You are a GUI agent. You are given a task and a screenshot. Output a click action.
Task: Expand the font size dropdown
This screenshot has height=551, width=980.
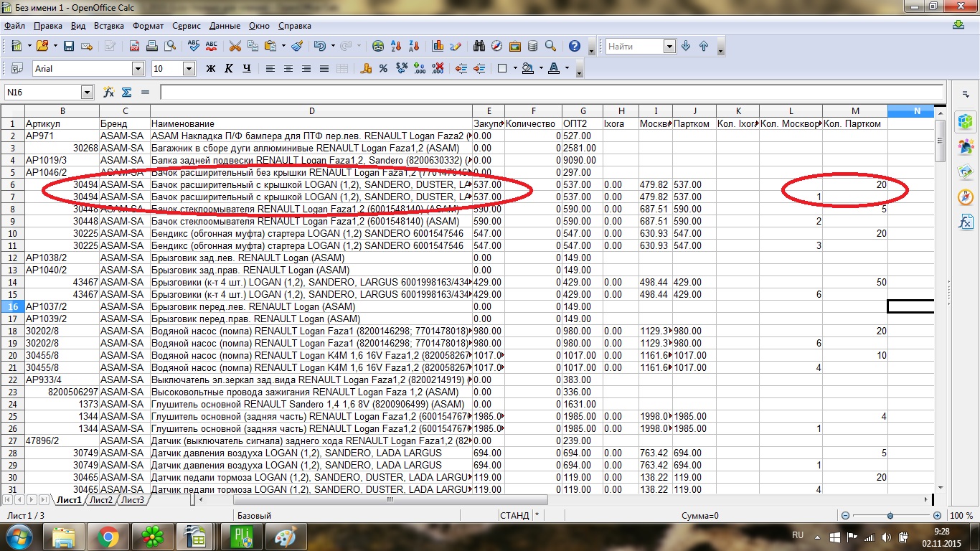[189, 69]
